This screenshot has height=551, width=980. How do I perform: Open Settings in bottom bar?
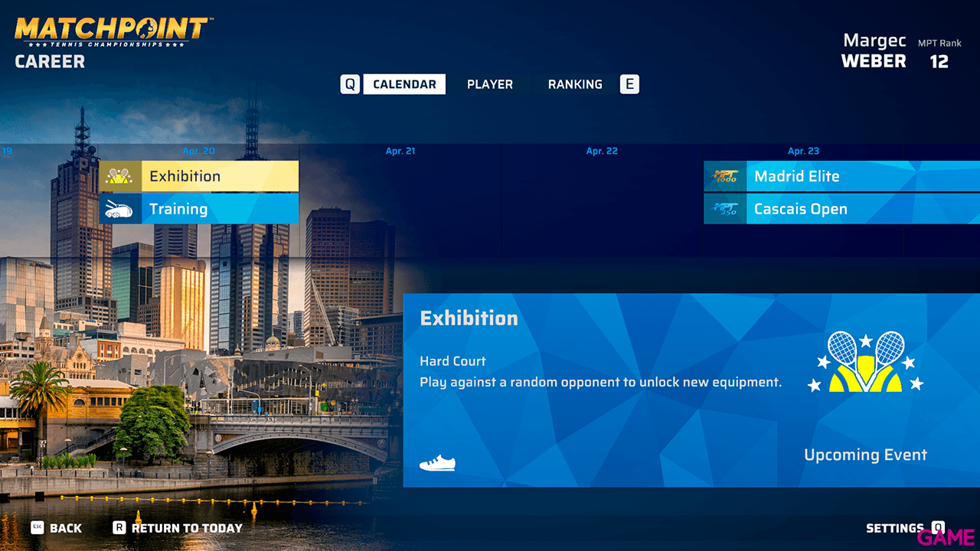pos(905,528)
